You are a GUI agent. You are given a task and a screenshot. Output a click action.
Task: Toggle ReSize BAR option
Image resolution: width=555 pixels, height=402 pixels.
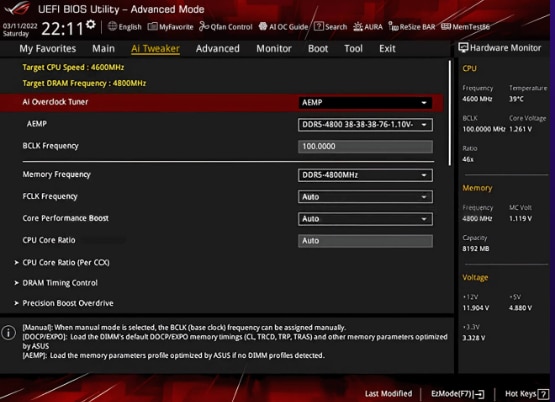click(412, 27)
